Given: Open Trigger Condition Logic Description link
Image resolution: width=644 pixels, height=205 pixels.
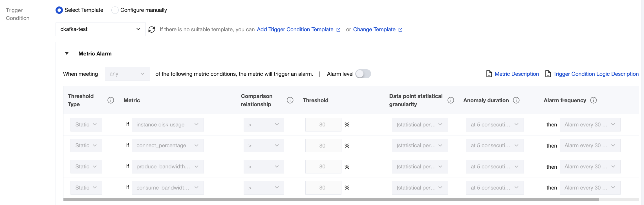Looking at the screenshot, I should tap(596, 74).
